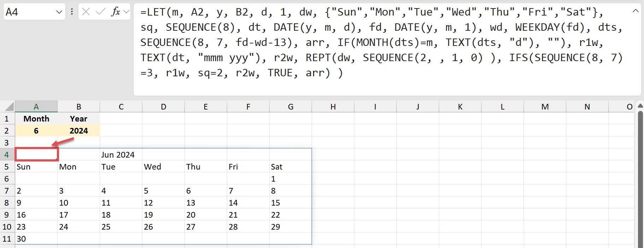644x248 pixels.
Task: Select column M header
Action: (x=545, y=106)
